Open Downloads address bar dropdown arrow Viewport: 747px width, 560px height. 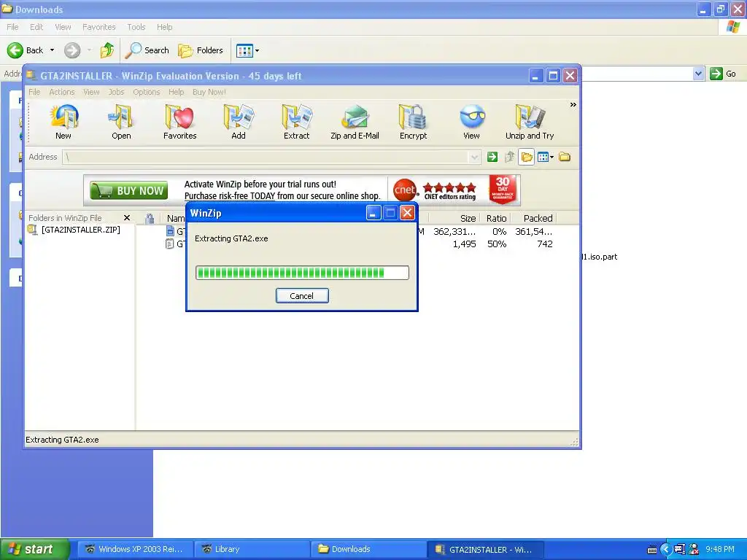coord(698,74)
